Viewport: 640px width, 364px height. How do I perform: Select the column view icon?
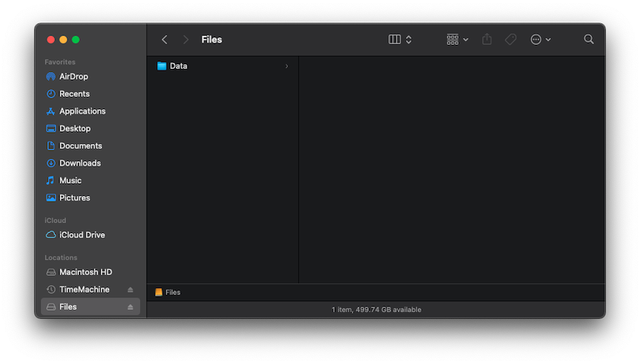click(x=394, y=39)
